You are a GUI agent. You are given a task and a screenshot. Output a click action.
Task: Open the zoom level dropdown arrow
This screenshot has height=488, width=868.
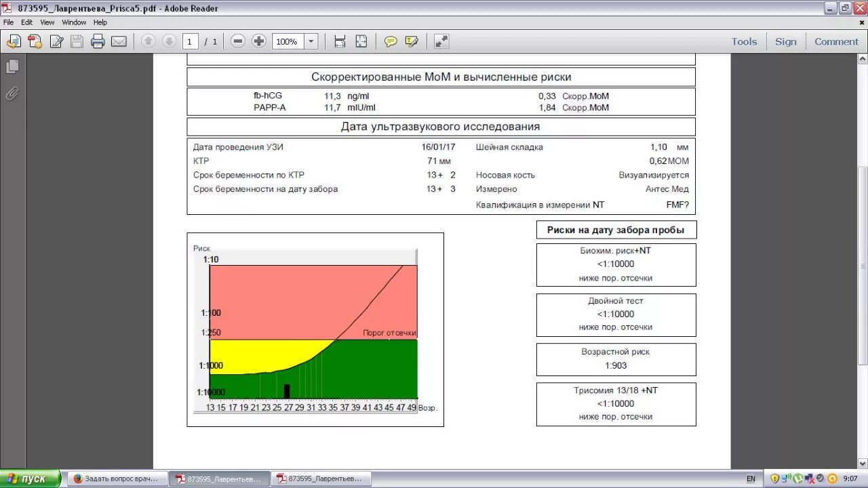coord(311,41)
